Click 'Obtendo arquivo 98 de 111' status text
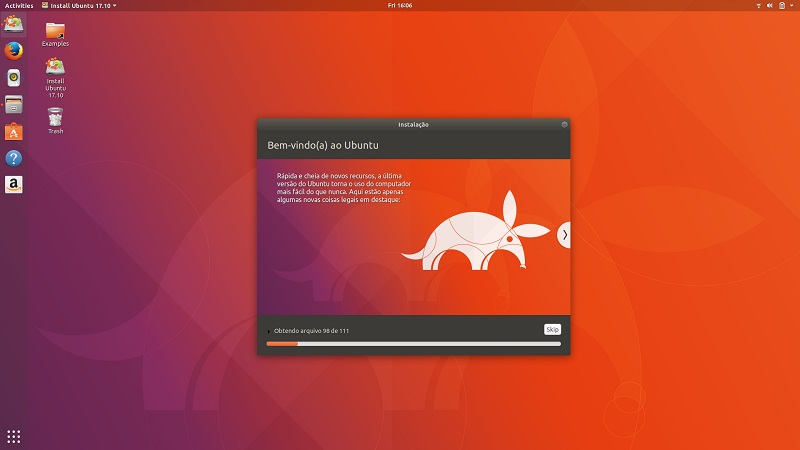The height and width of the screenshot is (450, 800). point(311,331)
